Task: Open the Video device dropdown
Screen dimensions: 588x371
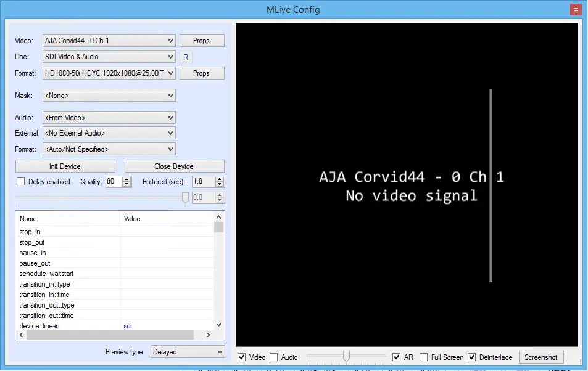Action: [109, 41]
